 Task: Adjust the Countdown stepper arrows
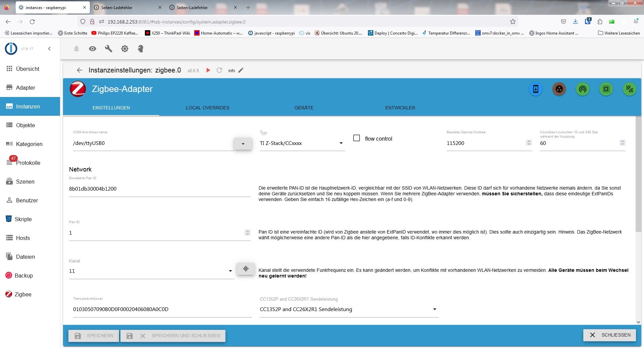click(623, 143)
